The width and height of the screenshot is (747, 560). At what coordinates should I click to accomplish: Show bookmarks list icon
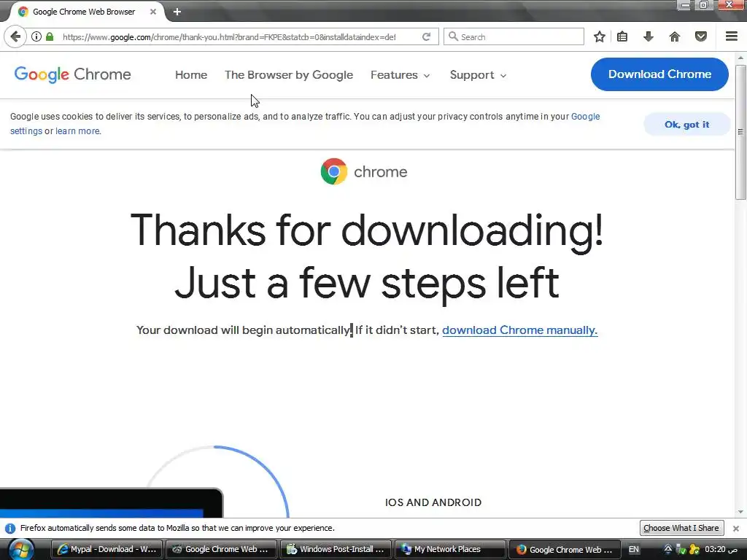click(622, 36)
